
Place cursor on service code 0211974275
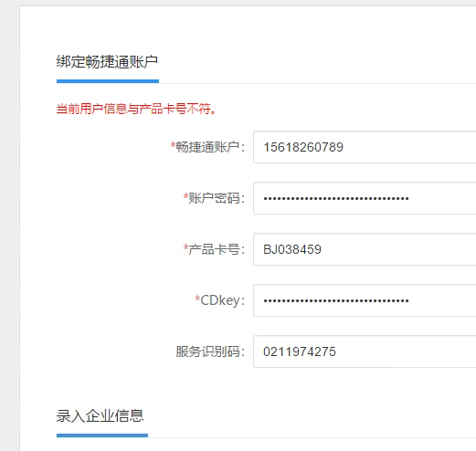(x=300, y=351)
